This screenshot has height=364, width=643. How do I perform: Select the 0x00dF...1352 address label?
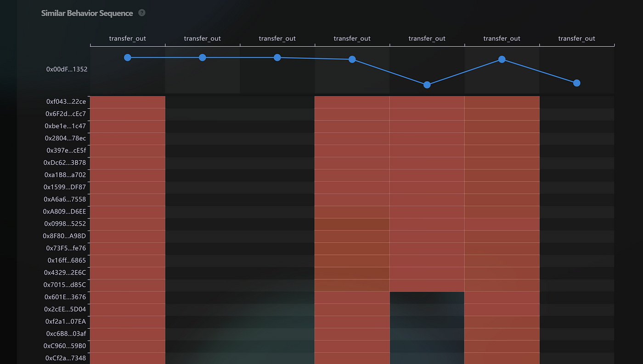tap(67, 69)
